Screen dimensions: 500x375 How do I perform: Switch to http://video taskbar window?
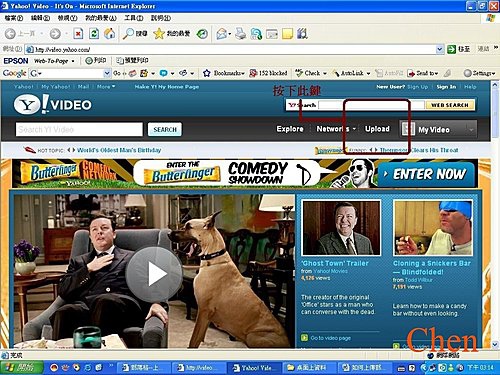click(199, 368)
